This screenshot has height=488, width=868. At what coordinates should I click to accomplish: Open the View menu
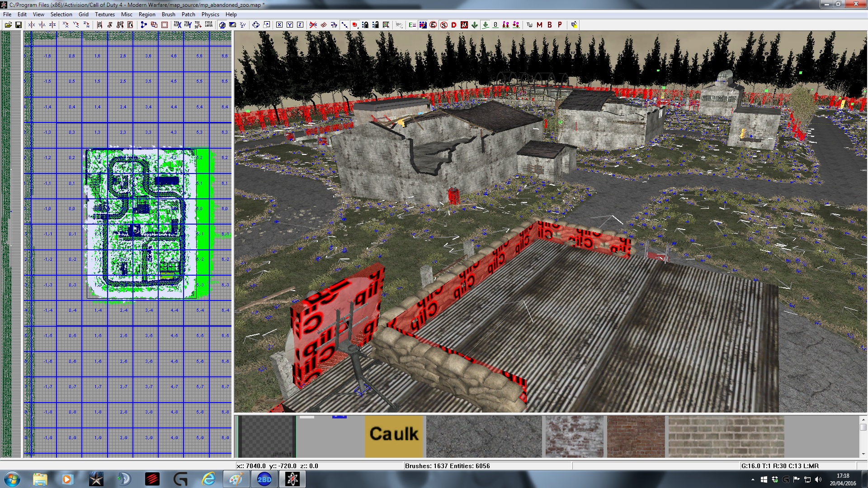pos(39,14)
